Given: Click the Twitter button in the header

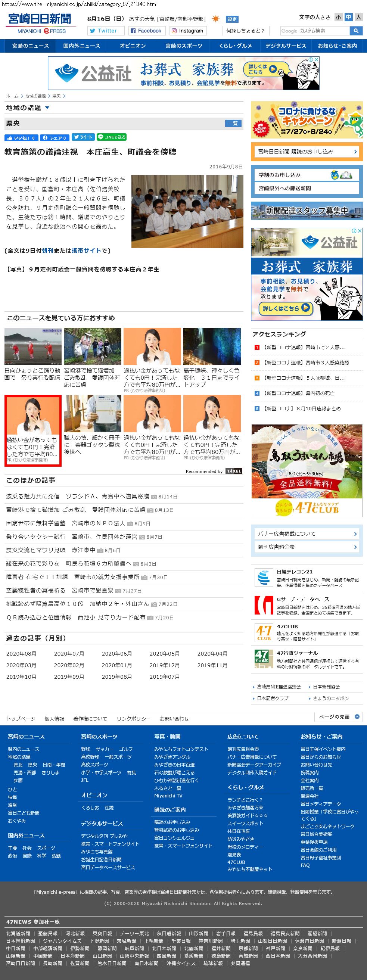Looking at the screenshot, I should pyautogui.click(x=106, y=31).
